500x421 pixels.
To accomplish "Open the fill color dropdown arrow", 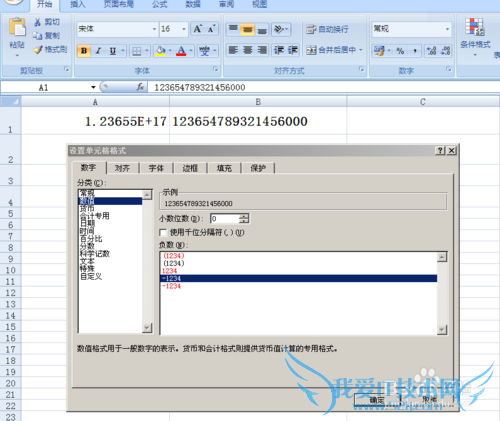I will [x=170, y=51].
